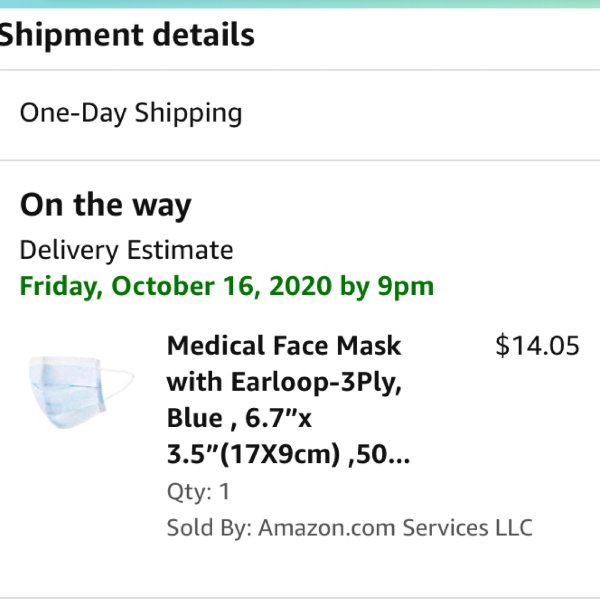This screenshot has height=600, width=600.
Task: Click the Sold By label
Action: click(x=209, y=528)
